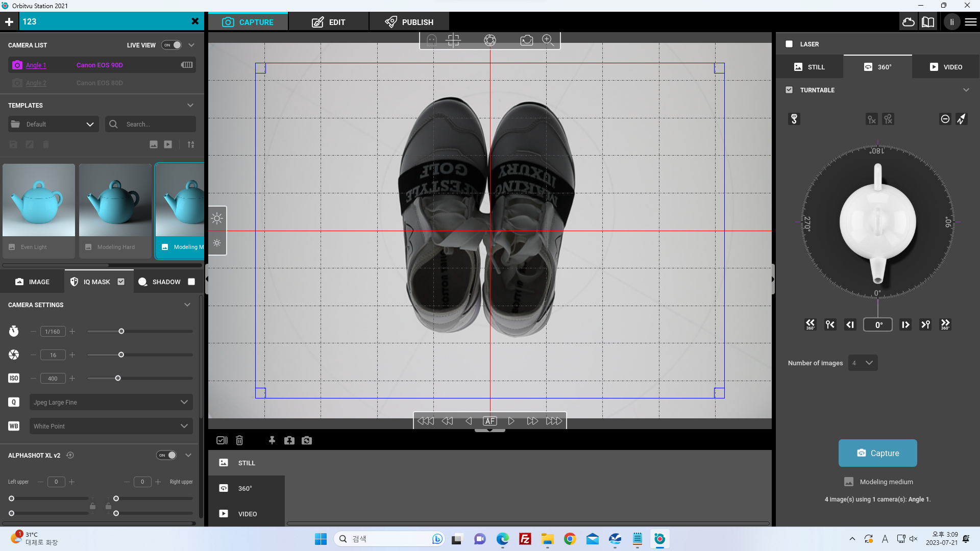Click the ghost overlay icon in the preview toolbar
This screenshot has width=980, height=551.
click(x=432, y=40)
